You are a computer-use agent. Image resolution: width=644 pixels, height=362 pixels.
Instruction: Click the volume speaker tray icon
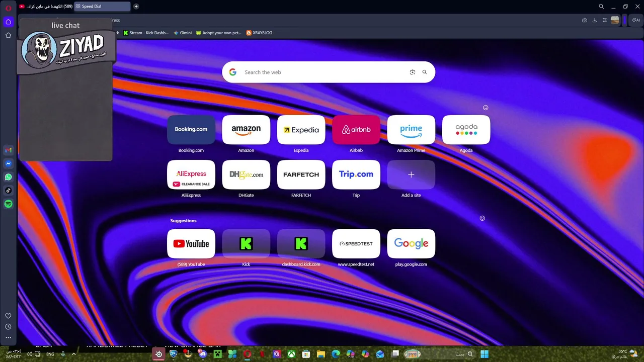click(29, 354)
